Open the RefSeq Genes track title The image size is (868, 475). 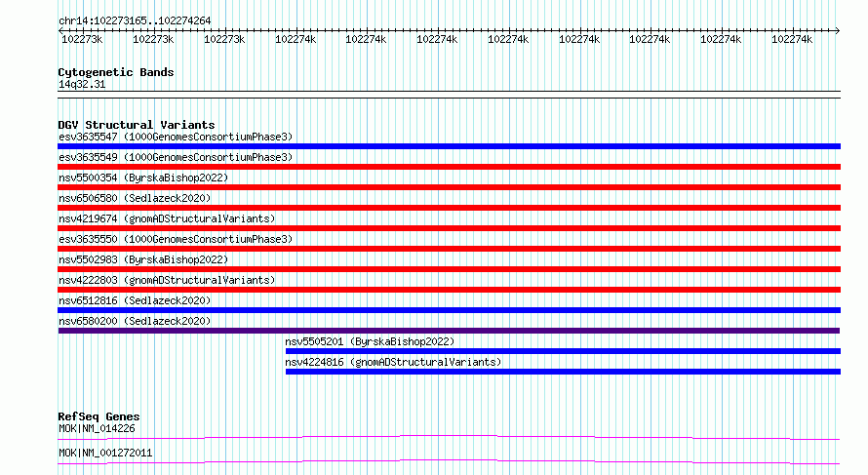(99, 416)
